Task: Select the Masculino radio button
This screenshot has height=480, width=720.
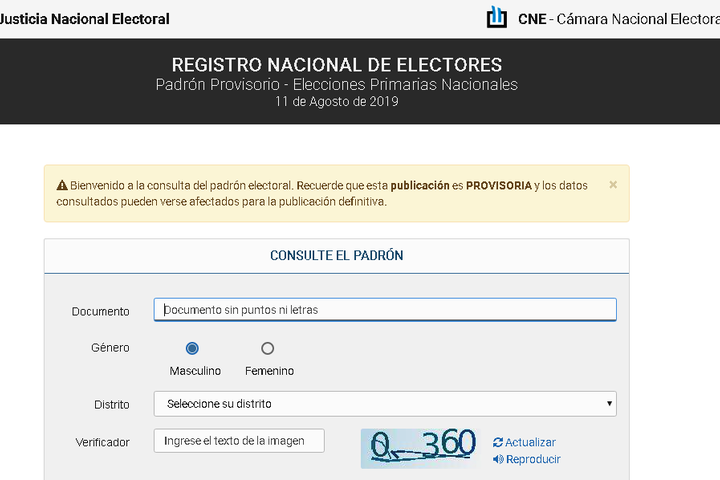Action: coord(192,349)
